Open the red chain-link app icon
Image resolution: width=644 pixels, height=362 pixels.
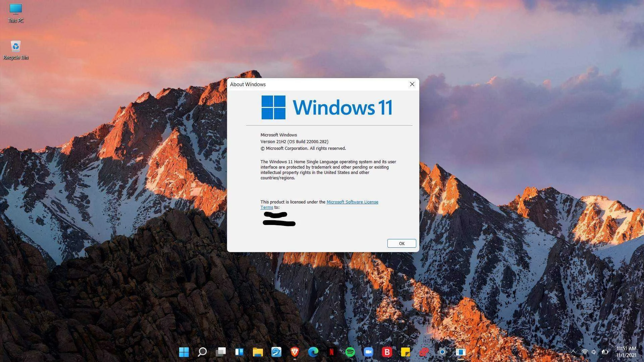coord(424,352)
